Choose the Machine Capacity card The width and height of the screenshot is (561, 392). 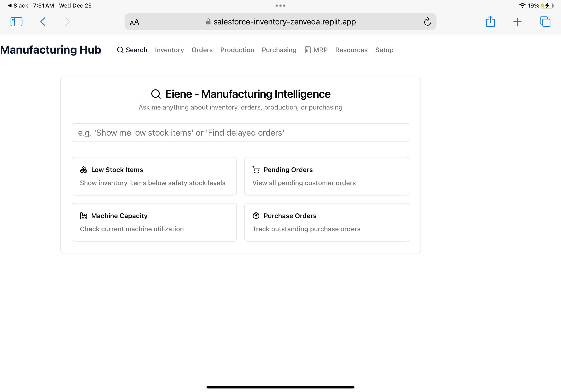[154, 222]
